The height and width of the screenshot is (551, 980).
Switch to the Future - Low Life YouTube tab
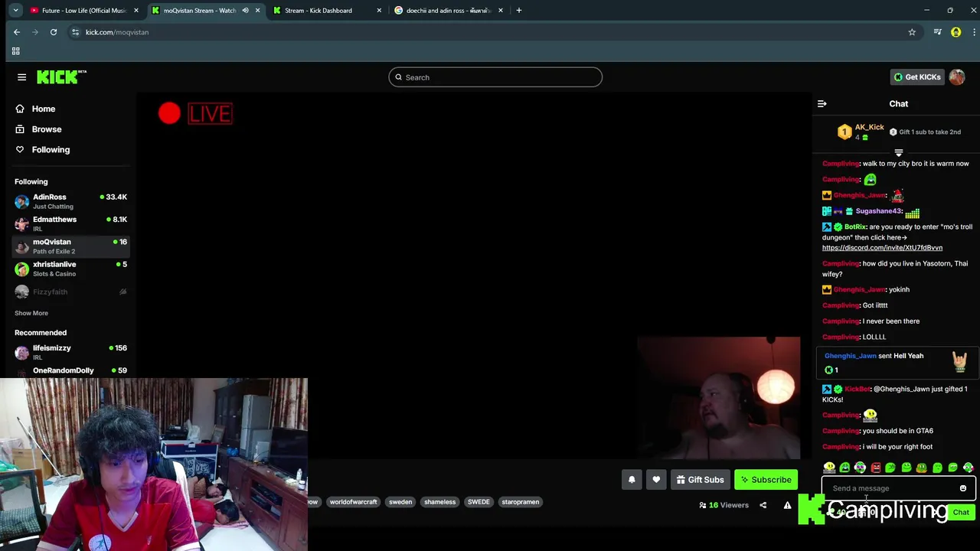(85, 11)
